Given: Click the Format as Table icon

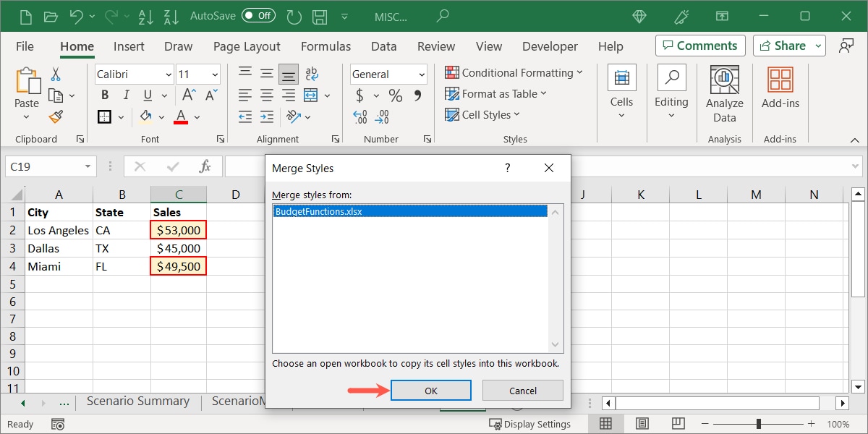Looking at the screenshot, I should point(451,93).
